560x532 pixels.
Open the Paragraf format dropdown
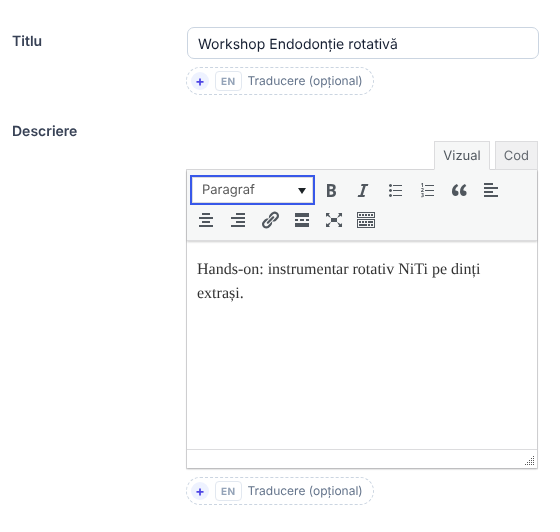(x=252, y=190)
